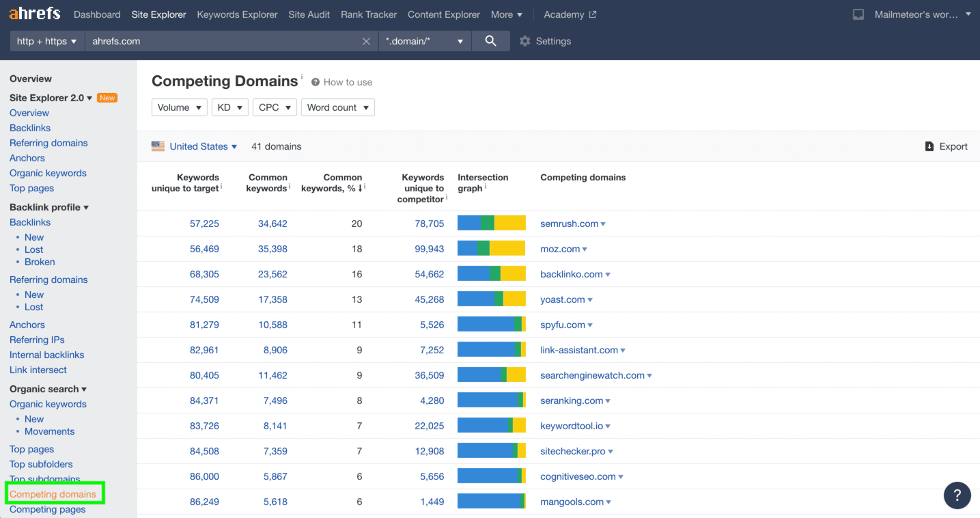Open Broken backlinks in the sidebar

coord(40,262)
